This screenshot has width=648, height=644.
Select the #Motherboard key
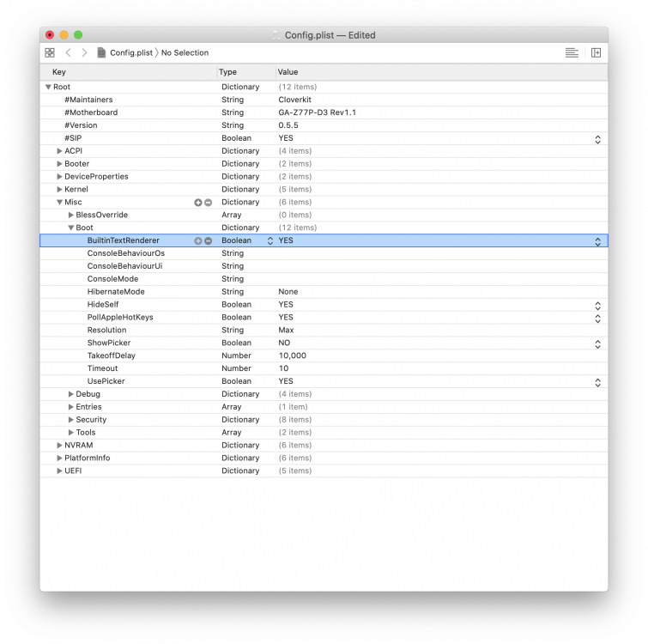coord(91,112)
